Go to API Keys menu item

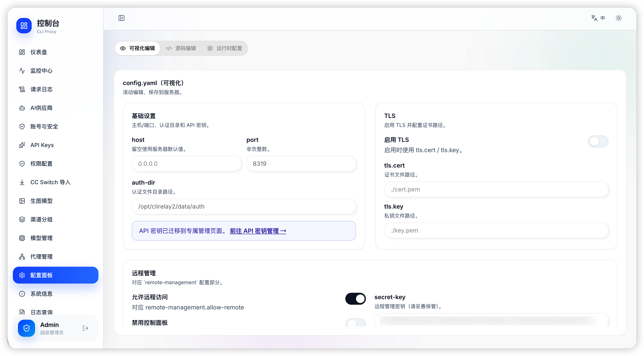[55, 145]
